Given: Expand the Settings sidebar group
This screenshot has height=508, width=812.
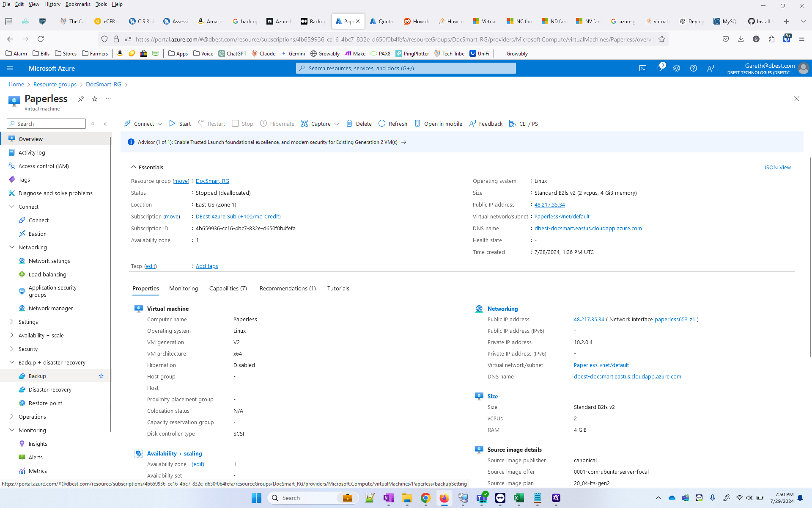Looking at the screenshot, I should click(12, 322).
